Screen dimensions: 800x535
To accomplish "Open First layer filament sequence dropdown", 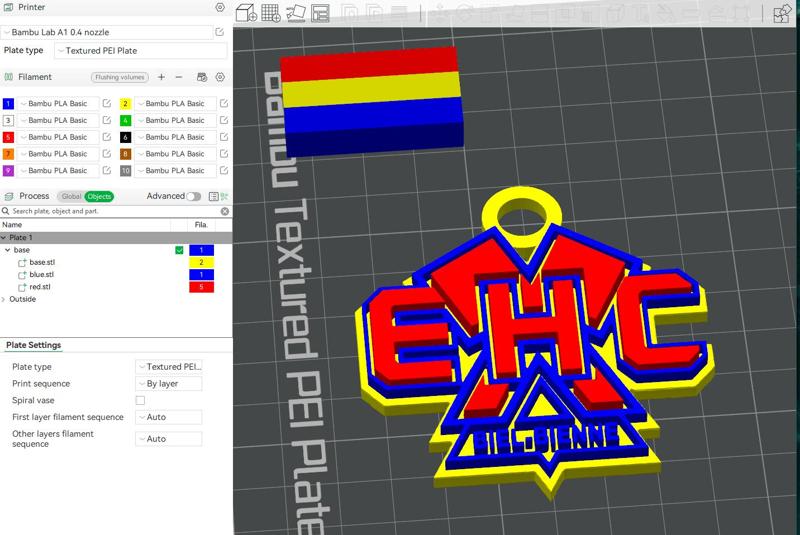I will pos(169,417).
